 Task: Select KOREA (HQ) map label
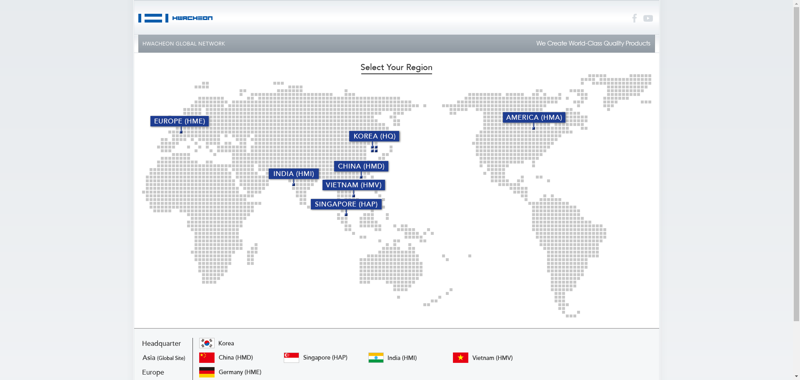click(x=374, y=136)
